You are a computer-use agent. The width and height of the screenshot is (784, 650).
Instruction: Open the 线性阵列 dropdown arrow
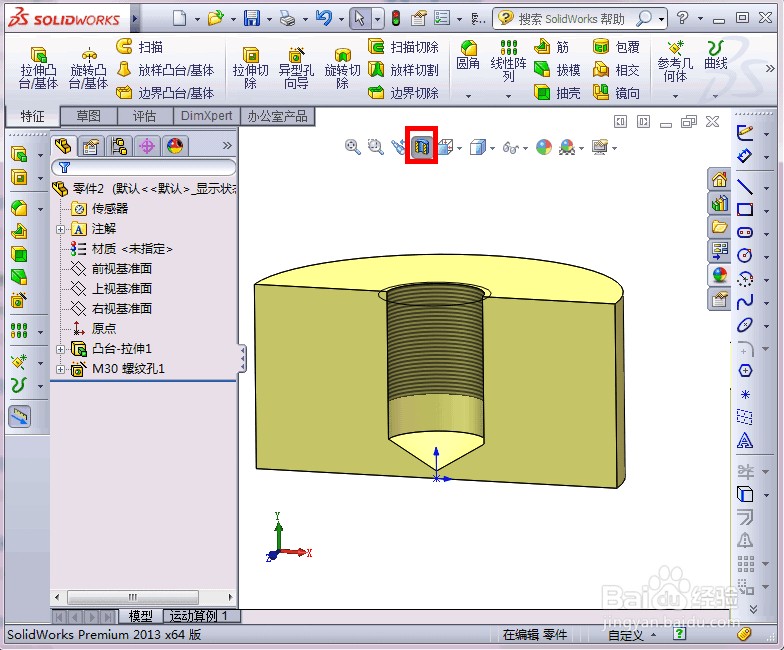coord(508,96)
